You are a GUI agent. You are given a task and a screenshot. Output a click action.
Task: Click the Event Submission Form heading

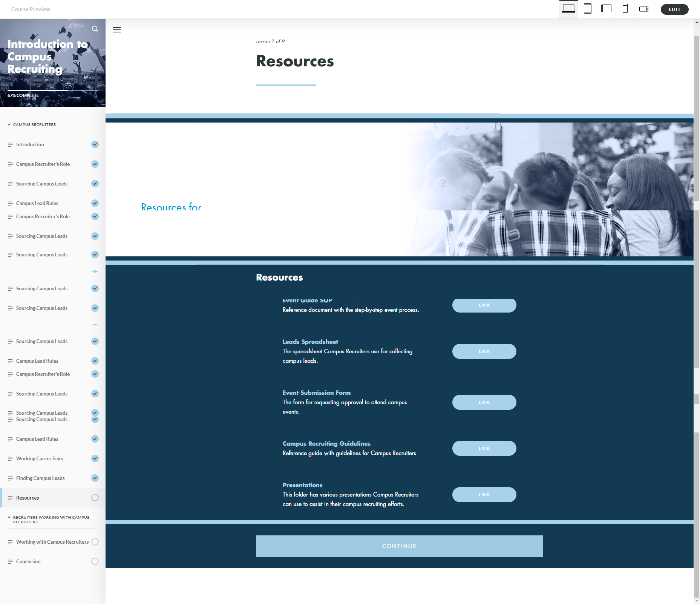(x=317, y=392)
